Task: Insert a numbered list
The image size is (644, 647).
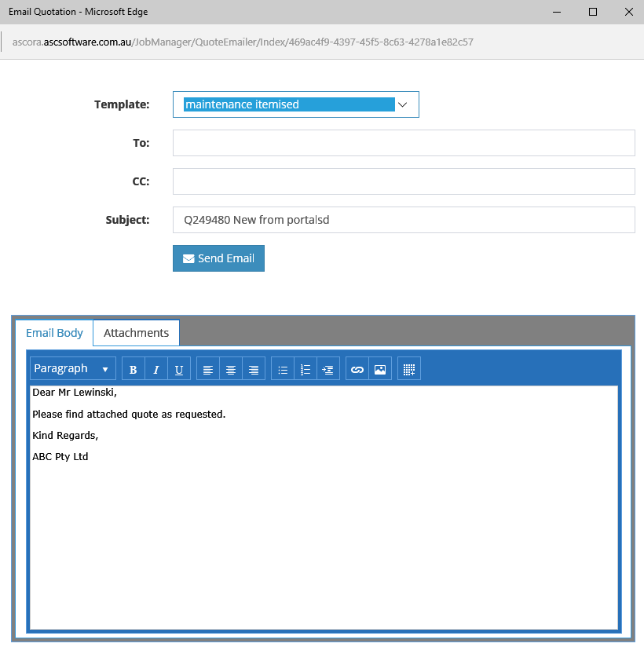Action: 306,369
